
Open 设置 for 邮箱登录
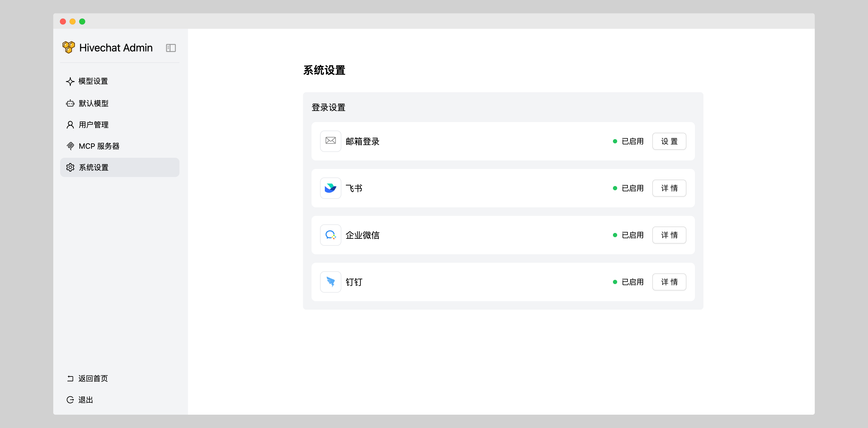pyautogui.click(x=669, y=141)
